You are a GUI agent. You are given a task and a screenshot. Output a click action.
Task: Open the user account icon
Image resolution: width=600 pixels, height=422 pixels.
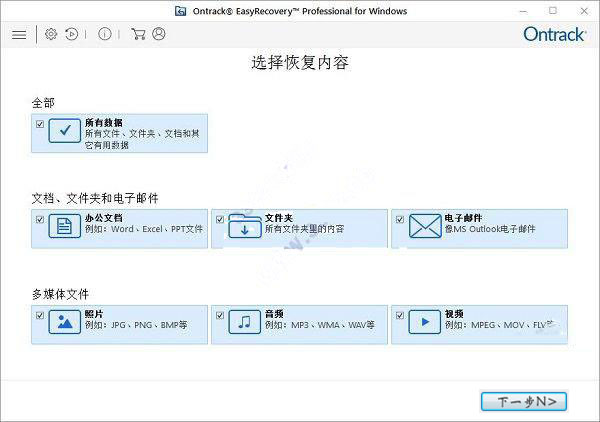(159, 34)
